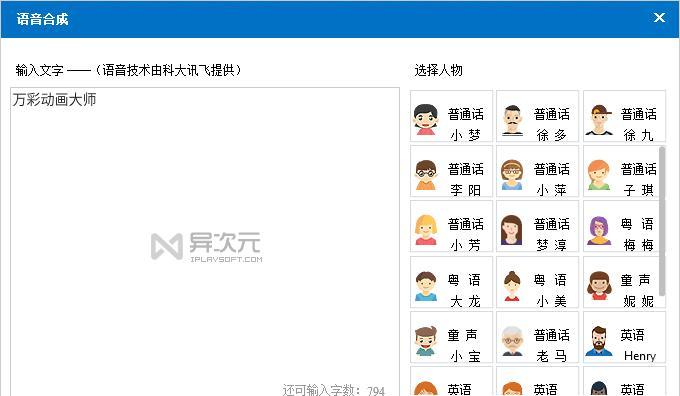Click the 还可输入字数 counter text

tap(333, 390)
